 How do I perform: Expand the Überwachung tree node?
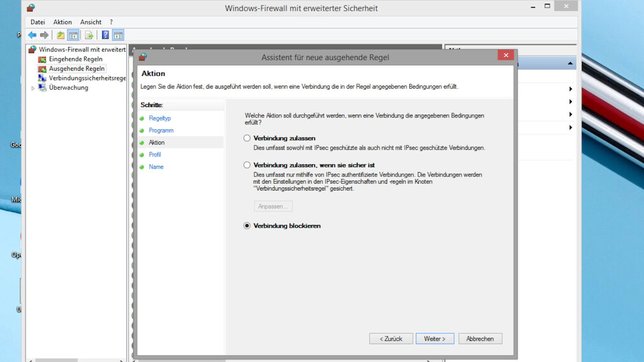(33, 88)
